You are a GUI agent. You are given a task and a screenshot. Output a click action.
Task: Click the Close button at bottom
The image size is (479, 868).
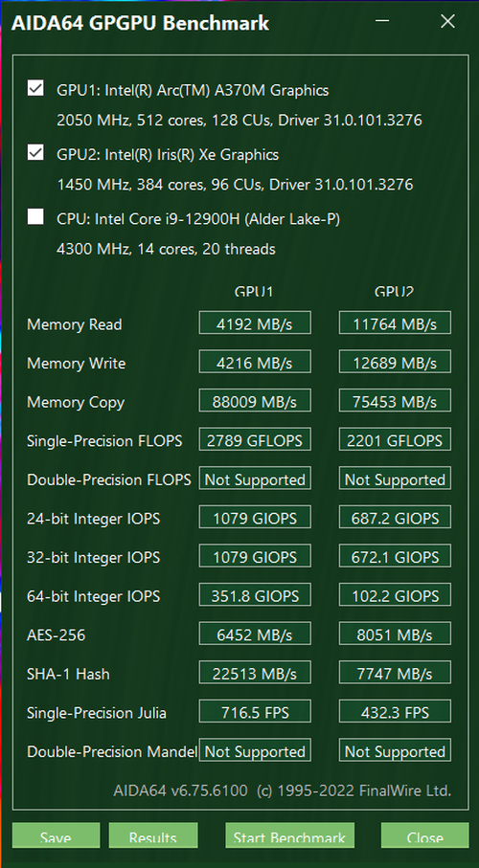424,835
